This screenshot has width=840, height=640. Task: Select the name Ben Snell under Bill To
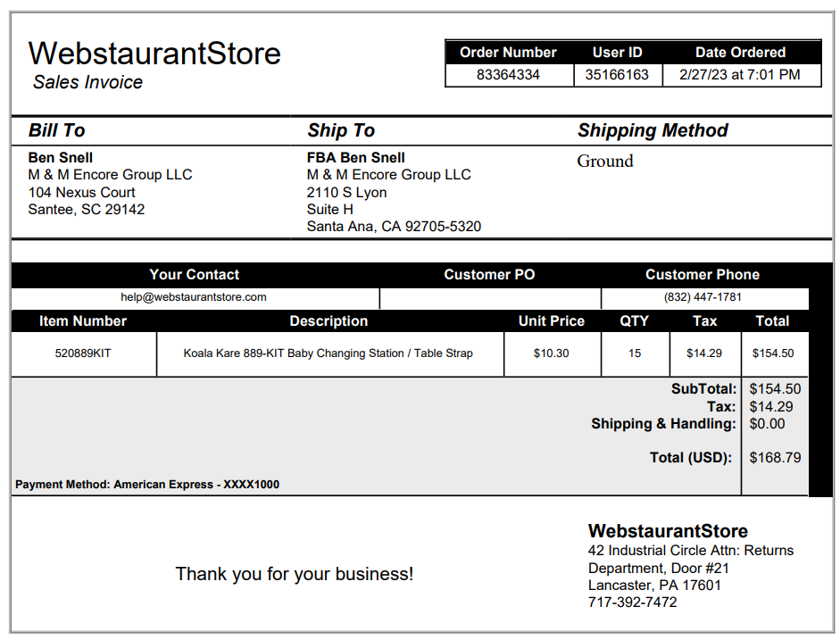[61, 157]
